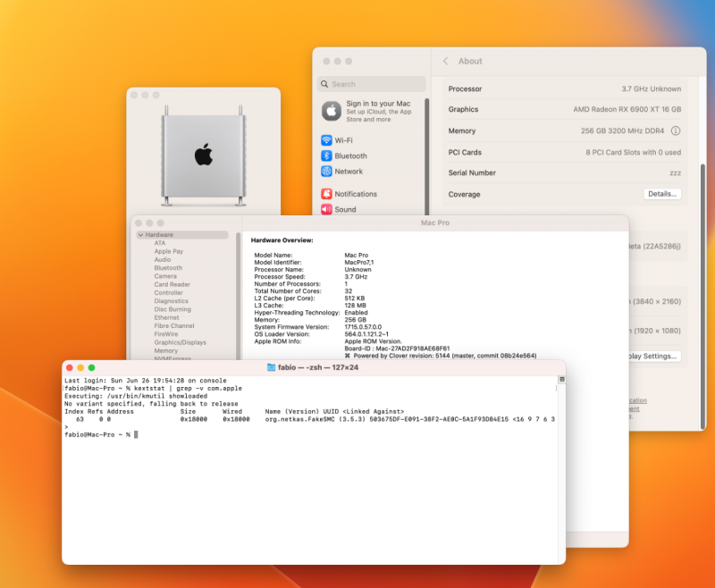Select FireWire in hardware list
This screenshot has width=715, height=588.
coord(166,334)
